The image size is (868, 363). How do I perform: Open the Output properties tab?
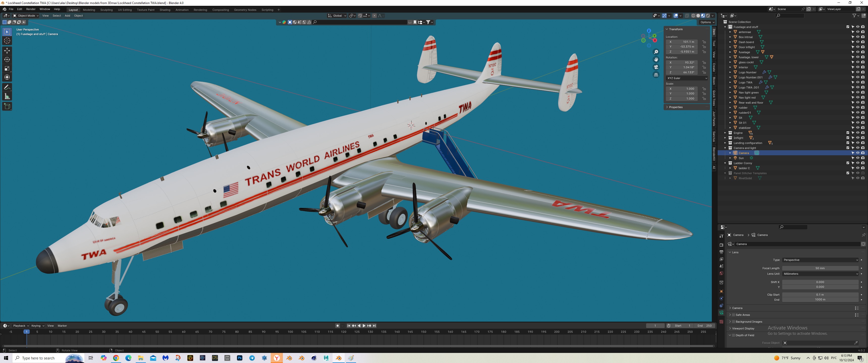point(721,252)
